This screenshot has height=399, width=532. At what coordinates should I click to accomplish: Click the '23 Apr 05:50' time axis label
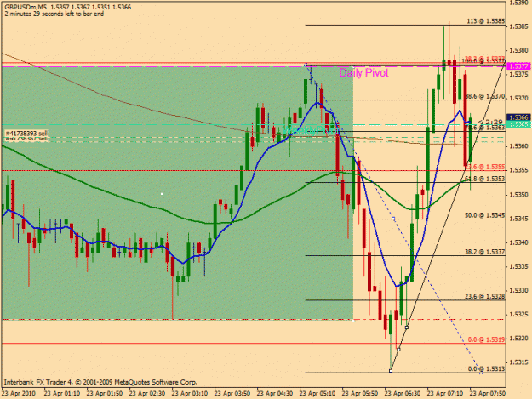point(360,394)
